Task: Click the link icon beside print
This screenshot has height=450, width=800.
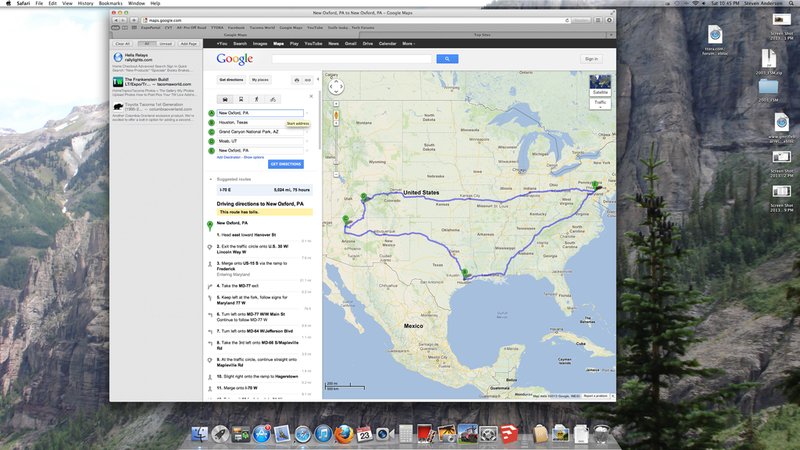Action: tap(308, 80)
